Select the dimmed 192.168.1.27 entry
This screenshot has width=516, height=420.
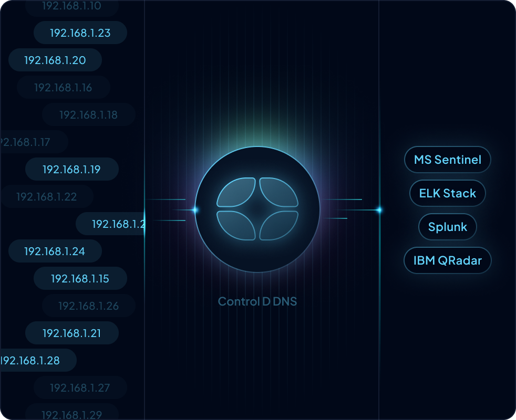click(x=80, y=387)
